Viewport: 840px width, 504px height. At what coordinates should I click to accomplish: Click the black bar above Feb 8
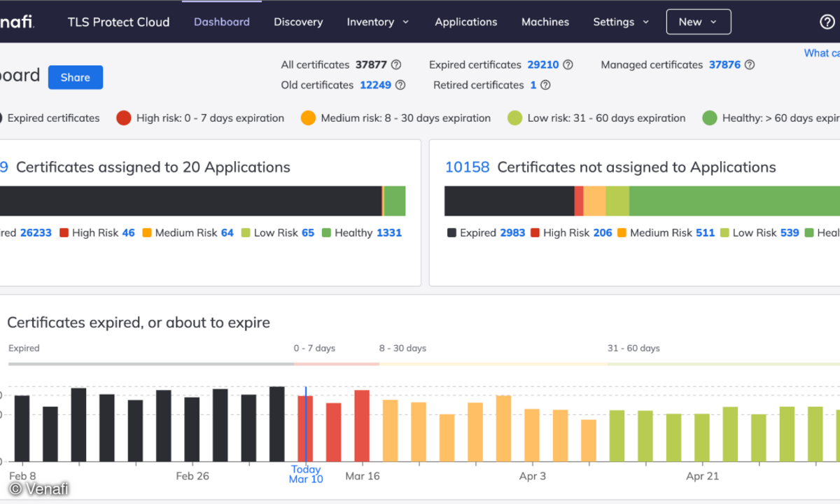tap(22, 428)
